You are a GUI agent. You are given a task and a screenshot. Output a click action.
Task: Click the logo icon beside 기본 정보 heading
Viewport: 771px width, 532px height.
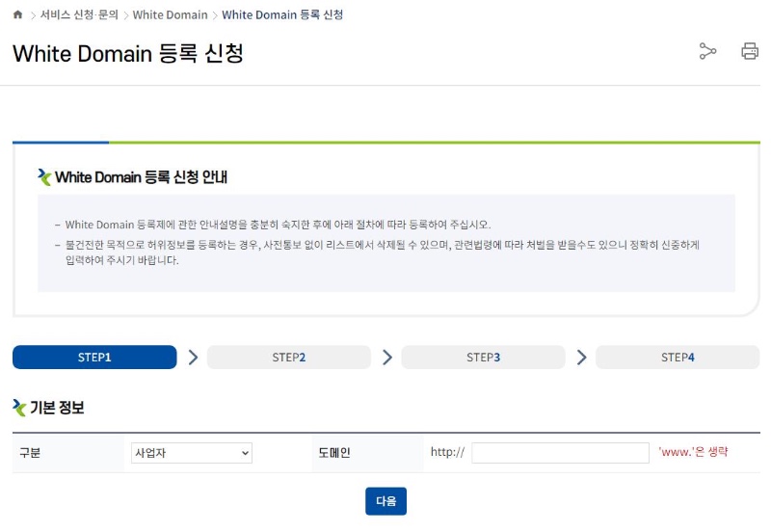pyautogui.click(x=19, y=408)
